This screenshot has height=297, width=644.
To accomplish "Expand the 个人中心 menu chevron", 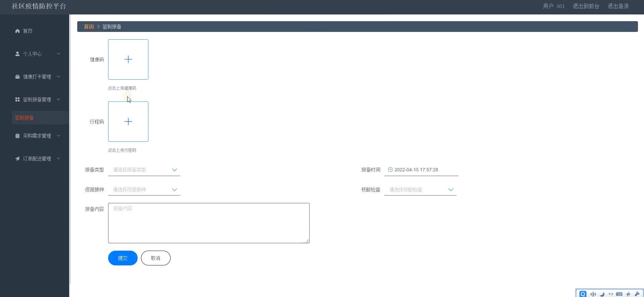I will [x=58, y=54].
